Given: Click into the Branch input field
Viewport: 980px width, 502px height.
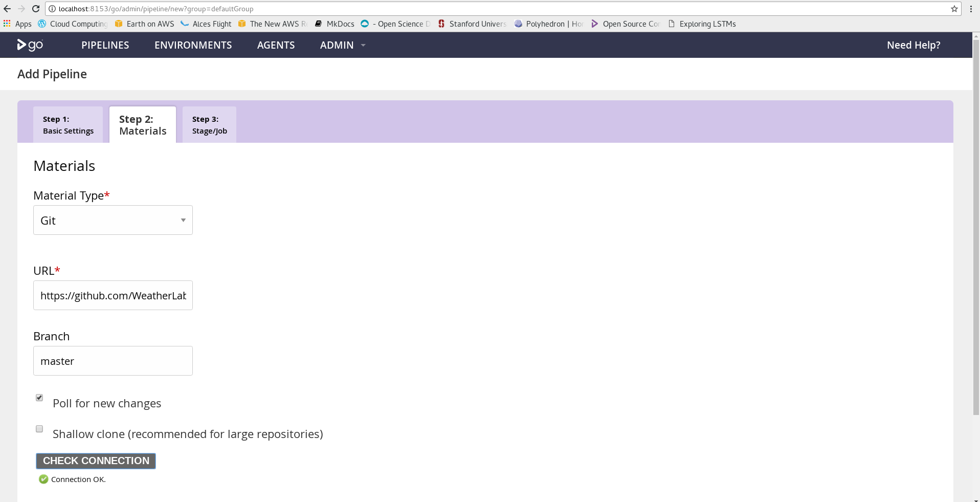Looking at the screenshot, I should point(113,361).
